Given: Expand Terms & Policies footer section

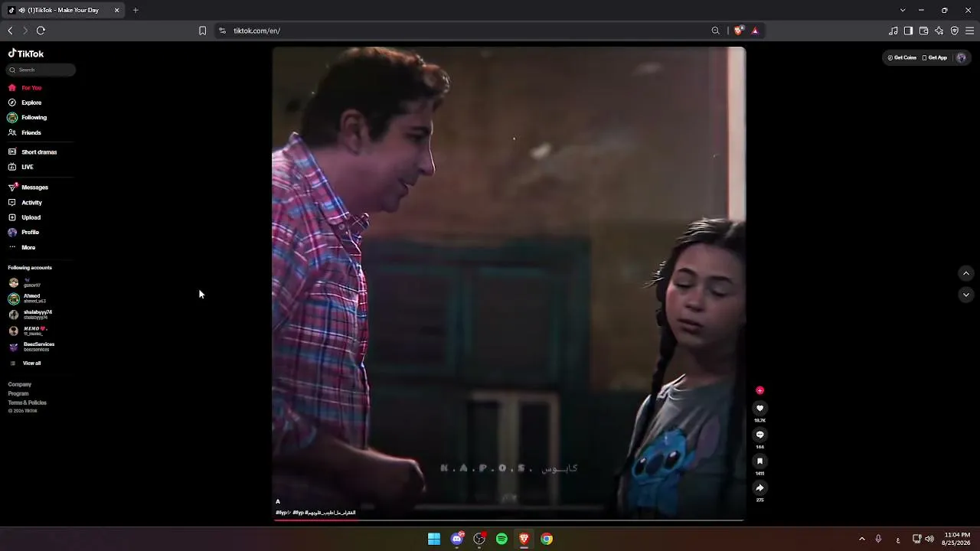Looking at the screenshot, I should 28,403.
